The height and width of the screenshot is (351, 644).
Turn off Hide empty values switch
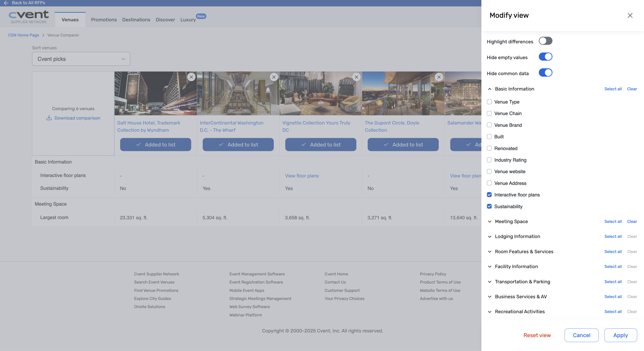tap(545, 57)
